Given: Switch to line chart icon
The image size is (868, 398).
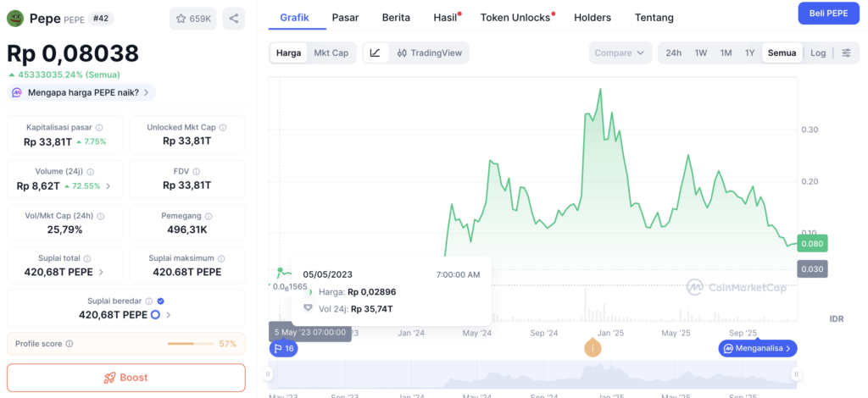Looking at the screenshot, I should click(x=376, y=53).
